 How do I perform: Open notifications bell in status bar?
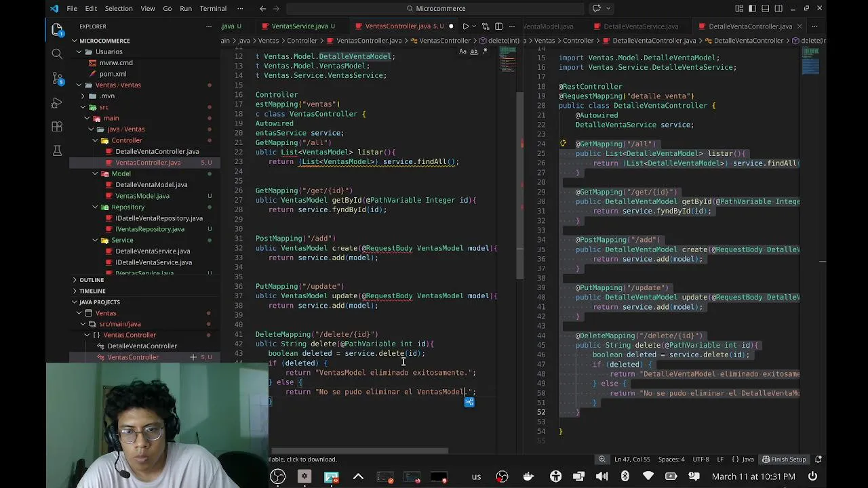click(x=818, y=460)
